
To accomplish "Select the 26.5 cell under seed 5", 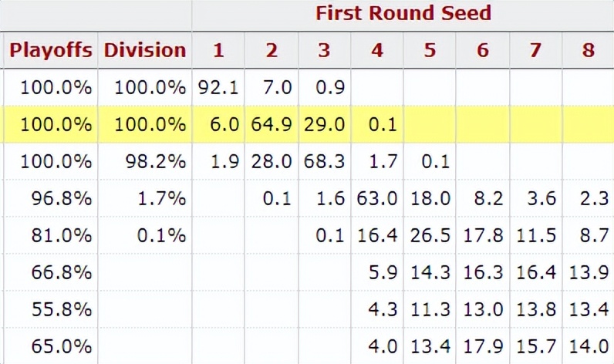I will click(x=430, y=236).
